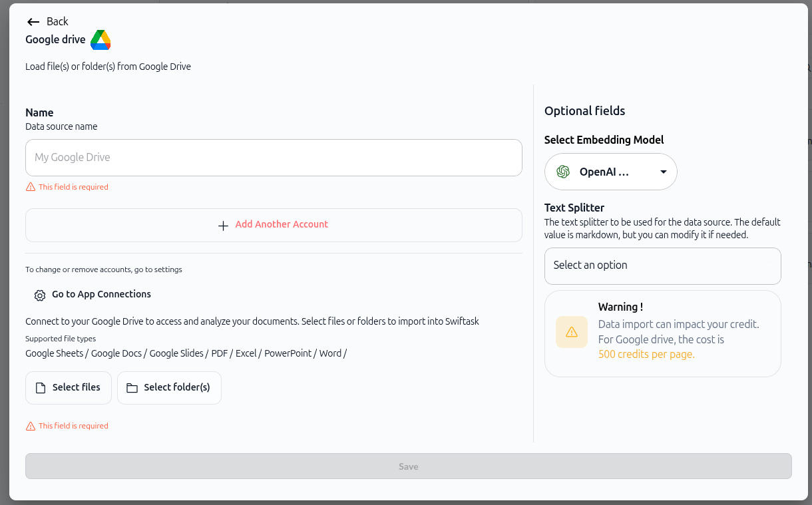Click the Back arrow icon
This screenshot has height=505, width=812.
pyautogui.click(x=33, y=22)
